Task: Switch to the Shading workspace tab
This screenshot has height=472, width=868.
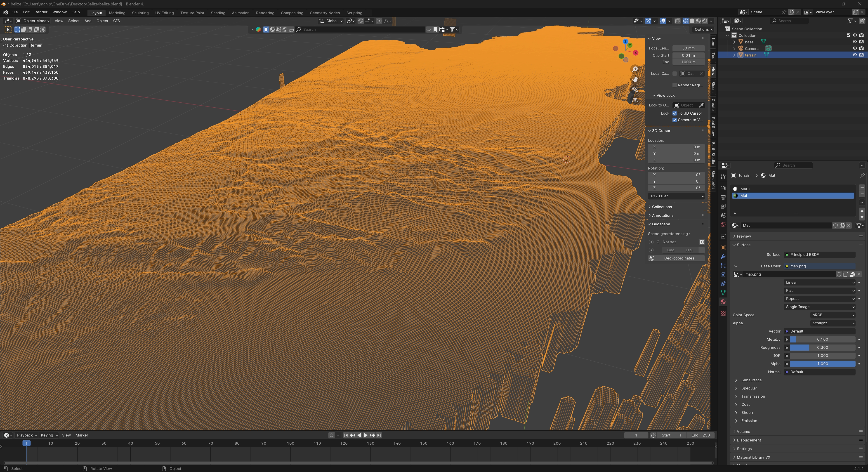Action: point(218,13)
